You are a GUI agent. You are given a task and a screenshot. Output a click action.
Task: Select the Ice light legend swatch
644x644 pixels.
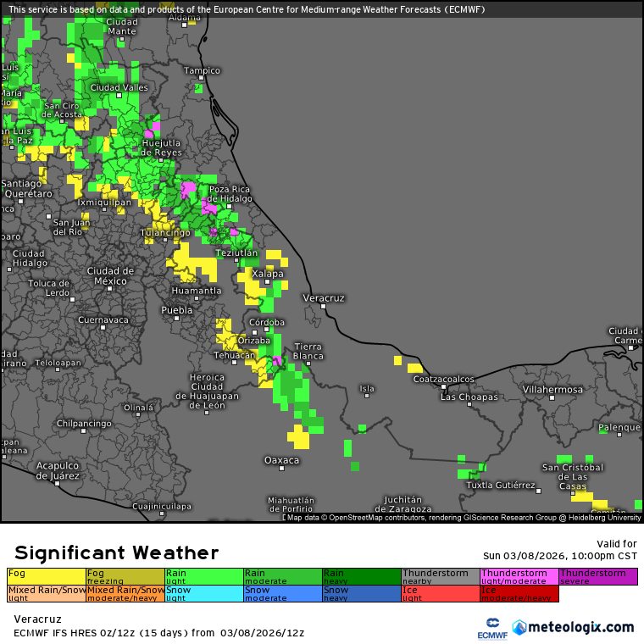click(x=441, y=593)
